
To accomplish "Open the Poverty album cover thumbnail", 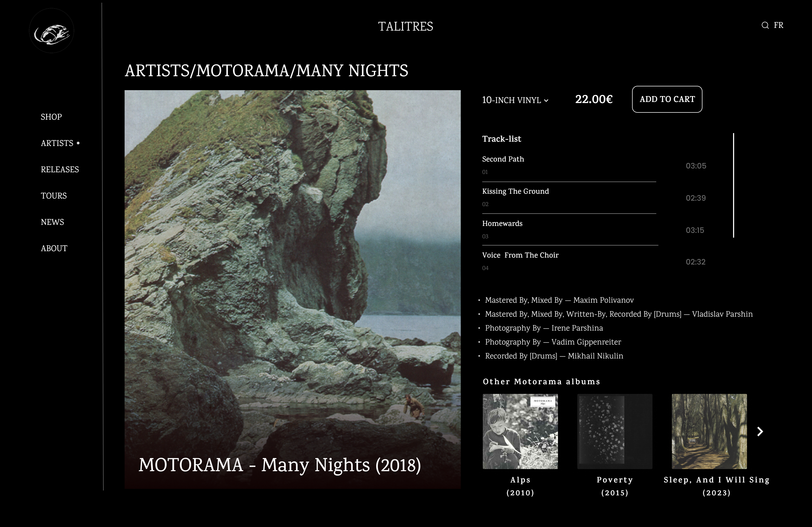I will (x=615, y=431).
